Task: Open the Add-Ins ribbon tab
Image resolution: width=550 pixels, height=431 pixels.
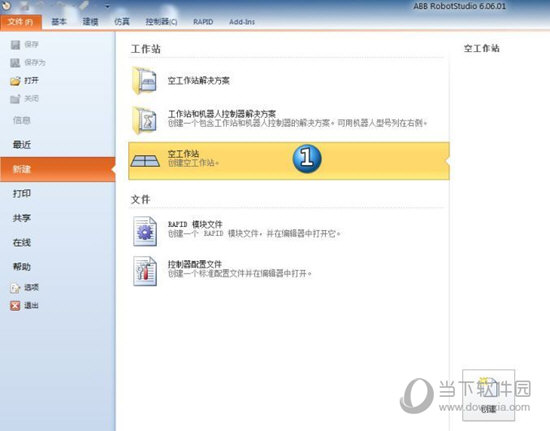Action: pos(242,22)
